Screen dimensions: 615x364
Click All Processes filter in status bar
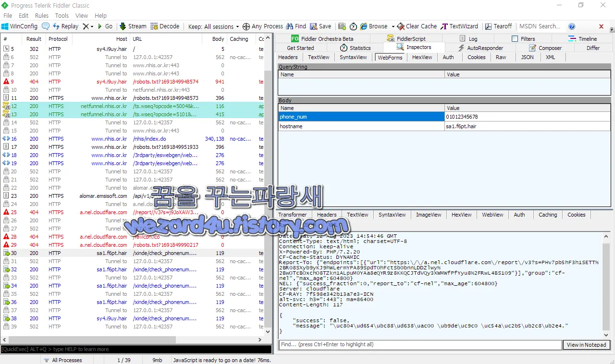point(62,360)
